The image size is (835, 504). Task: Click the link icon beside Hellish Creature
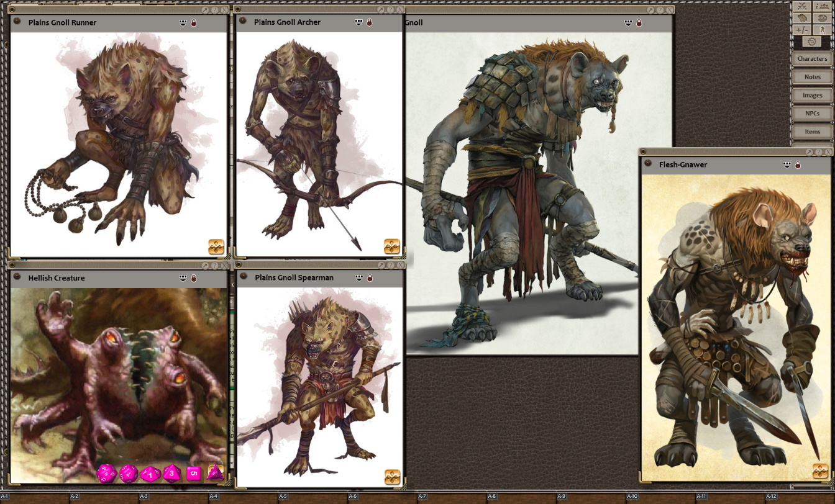click(17, 277)
